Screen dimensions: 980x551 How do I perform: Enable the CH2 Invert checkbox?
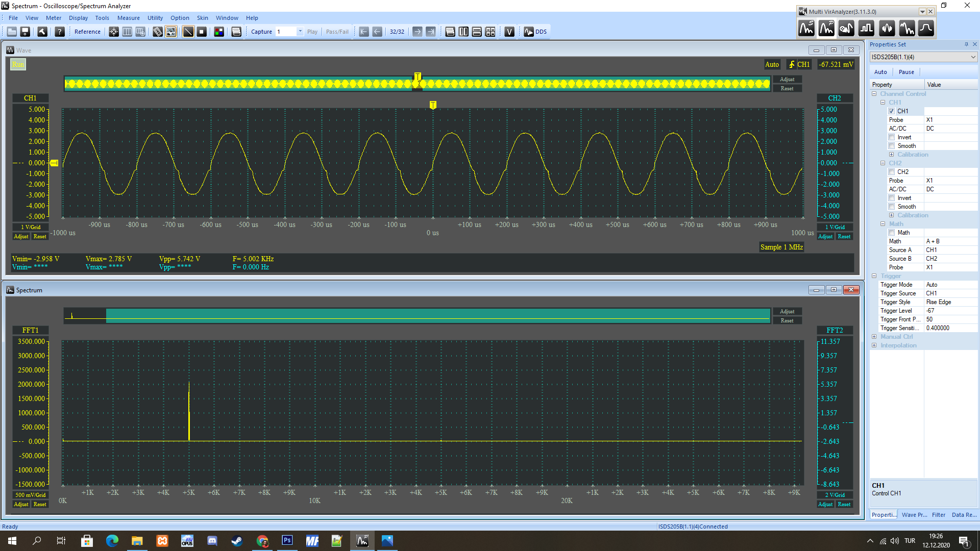(x=891, y=198)
